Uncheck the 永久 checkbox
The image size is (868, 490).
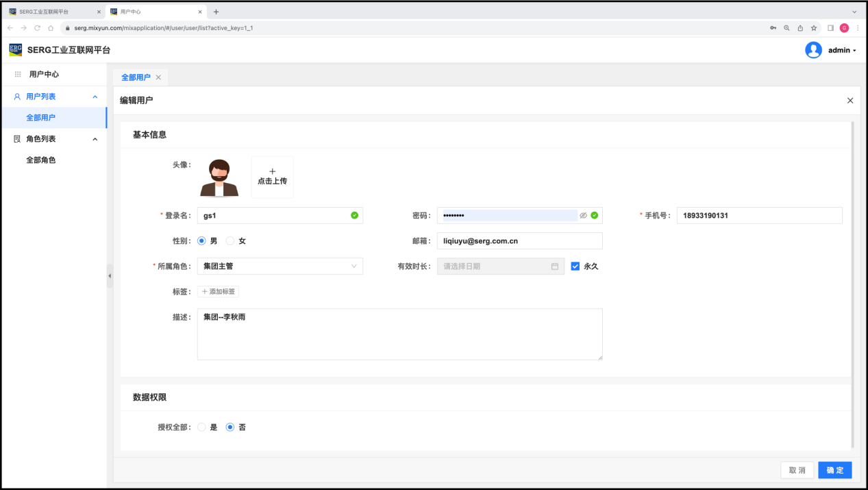click(575, 267)
